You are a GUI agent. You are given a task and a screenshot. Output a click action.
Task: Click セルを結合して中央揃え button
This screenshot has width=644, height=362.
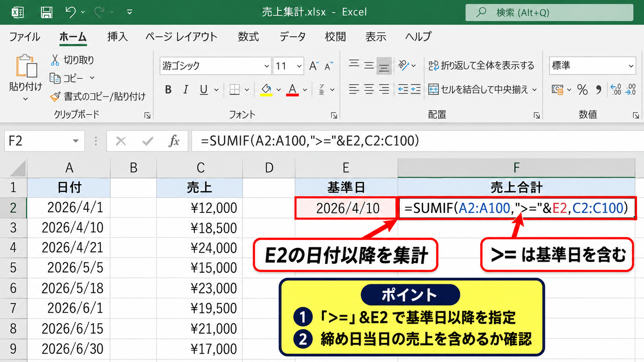click(x=478, y=90)
